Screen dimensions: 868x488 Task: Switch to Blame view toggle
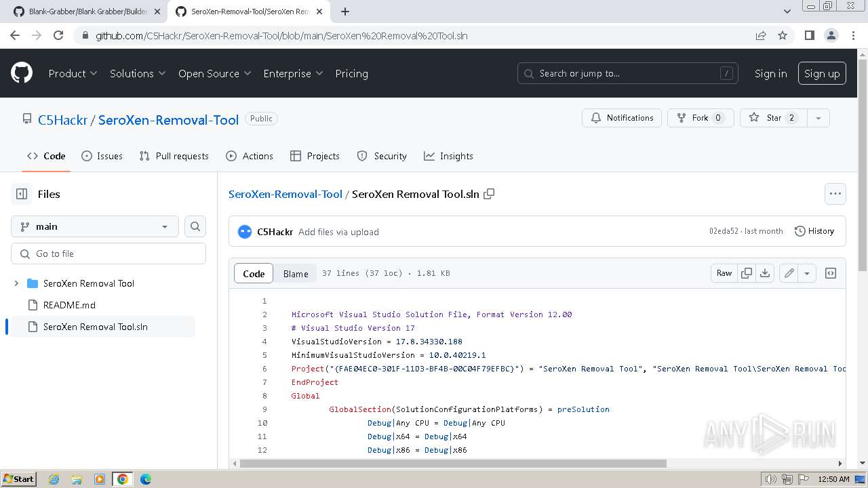296,273
